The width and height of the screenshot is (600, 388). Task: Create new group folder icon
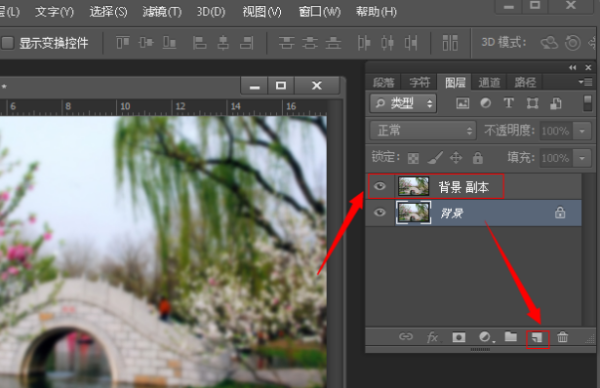click(x=511, y=337)
